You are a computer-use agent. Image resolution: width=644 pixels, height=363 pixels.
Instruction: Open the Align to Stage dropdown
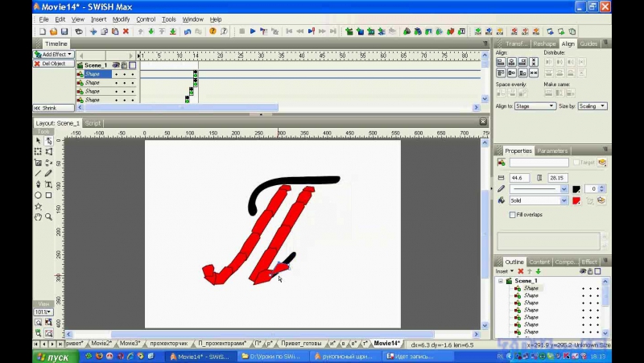coord(535,106)
